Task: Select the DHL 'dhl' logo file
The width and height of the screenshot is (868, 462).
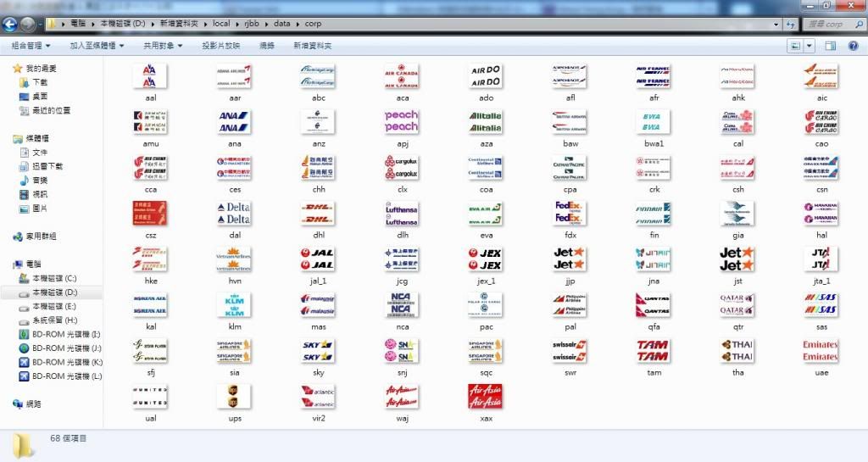Action: (318, 214)
